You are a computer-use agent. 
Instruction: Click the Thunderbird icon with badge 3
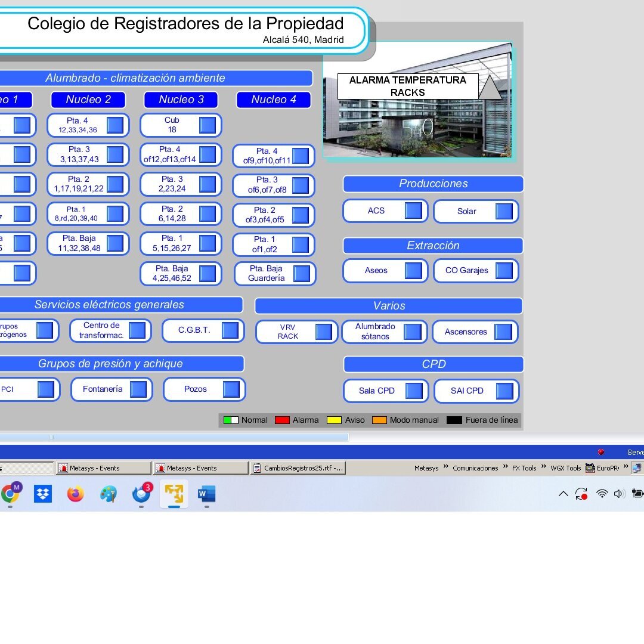(x=141, y=494)
